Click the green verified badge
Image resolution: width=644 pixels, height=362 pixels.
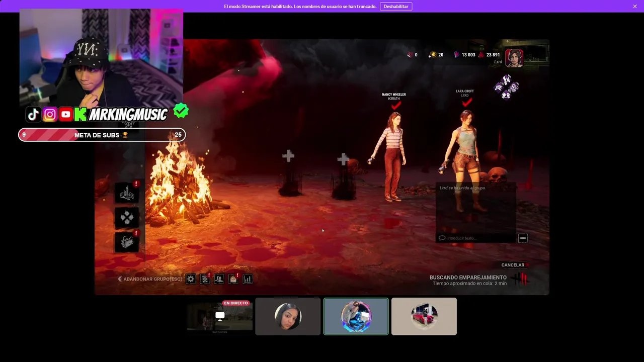(181, 111)
